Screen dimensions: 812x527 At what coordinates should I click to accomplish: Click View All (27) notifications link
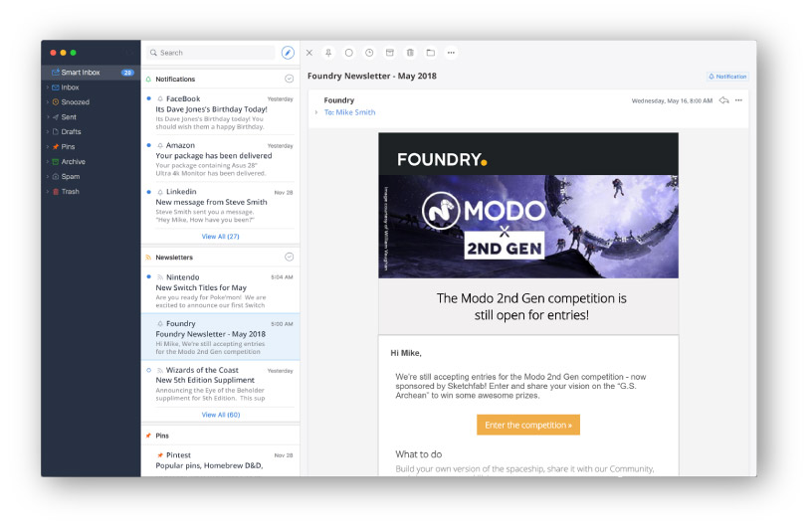pyautogui.click(x=221, y=237)
